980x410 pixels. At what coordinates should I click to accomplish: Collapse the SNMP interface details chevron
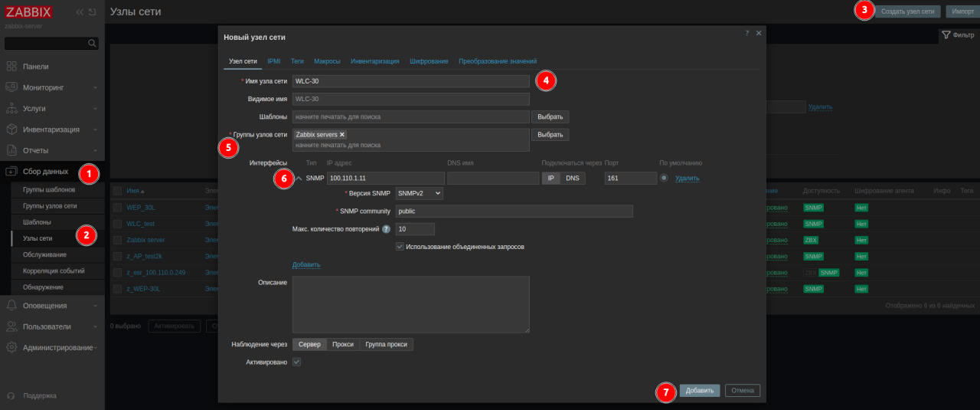click(x=299, y=179)
